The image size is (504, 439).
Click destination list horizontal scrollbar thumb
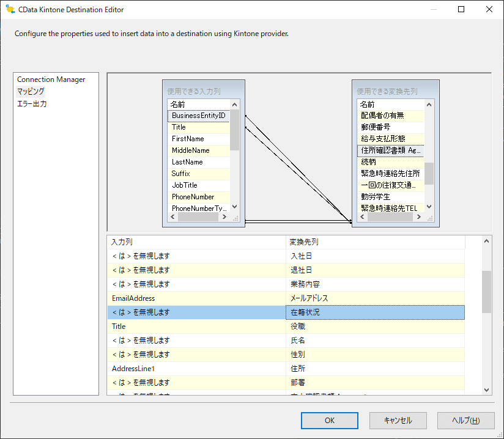(x=390, y=217)
